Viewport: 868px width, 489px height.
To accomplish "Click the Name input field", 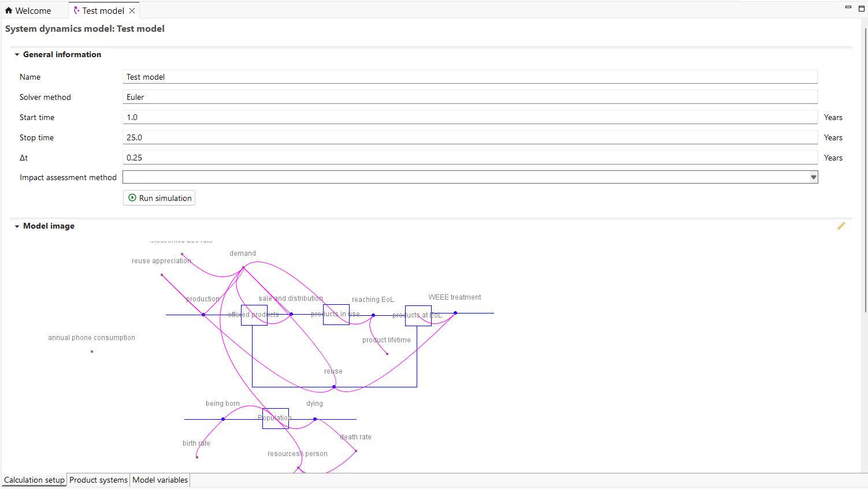I will 469,77.
